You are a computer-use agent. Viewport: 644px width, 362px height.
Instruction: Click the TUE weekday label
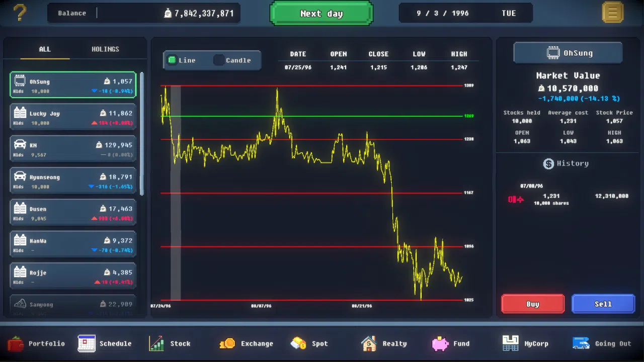[509, 13]
